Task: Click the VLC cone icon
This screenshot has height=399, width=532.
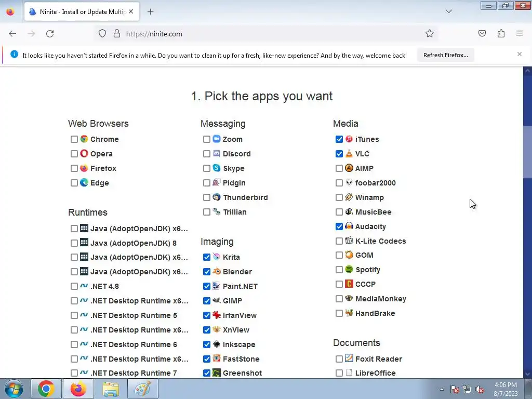Action: tap(349, 153)
